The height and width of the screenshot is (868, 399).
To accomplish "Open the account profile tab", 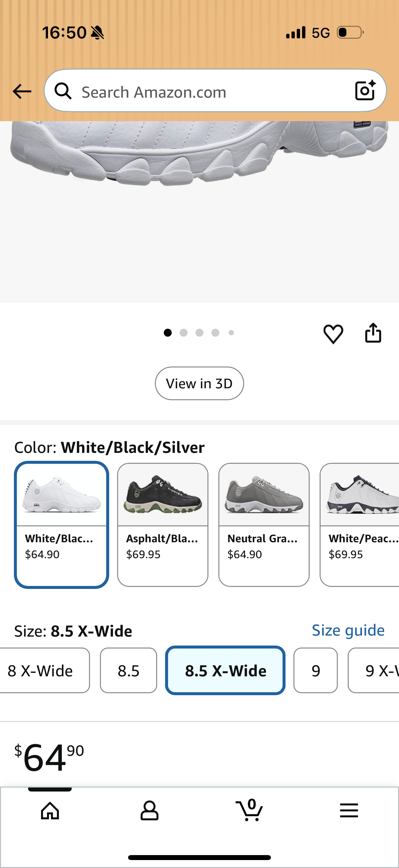I will tap(150, 810).
